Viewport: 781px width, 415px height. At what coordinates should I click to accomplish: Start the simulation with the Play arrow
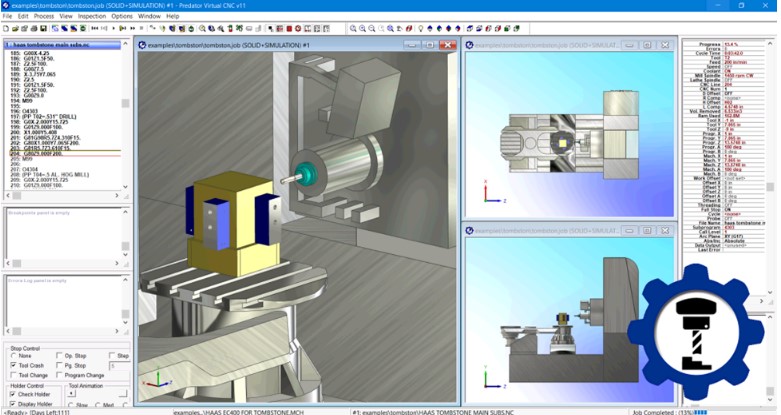tap(114, 28)
